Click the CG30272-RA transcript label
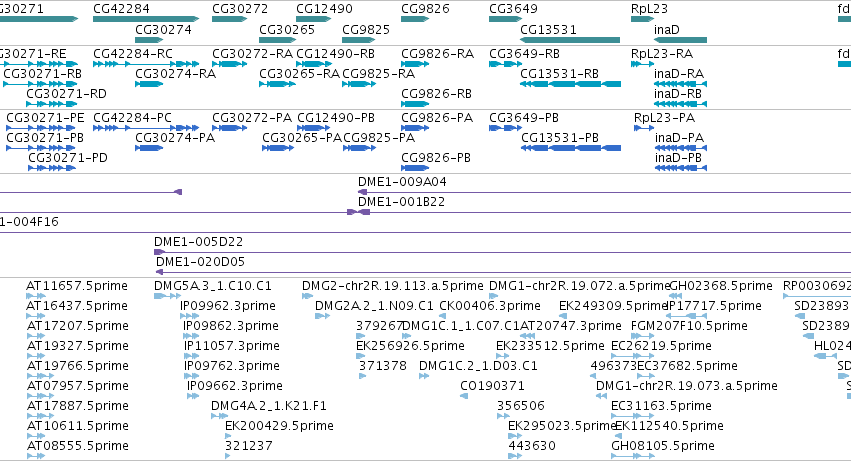The image size is (851, 461). coord(252,54)
